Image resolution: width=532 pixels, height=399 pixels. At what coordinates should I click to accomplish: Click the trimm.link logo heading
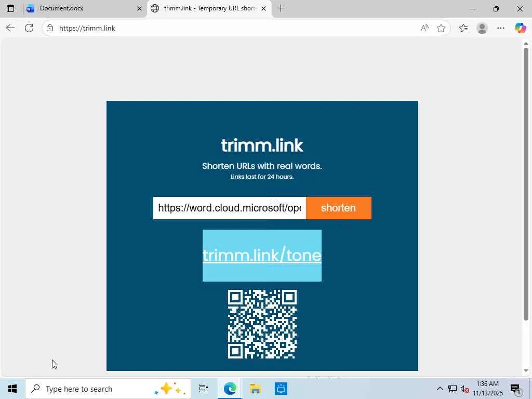(x=262, y=145)
